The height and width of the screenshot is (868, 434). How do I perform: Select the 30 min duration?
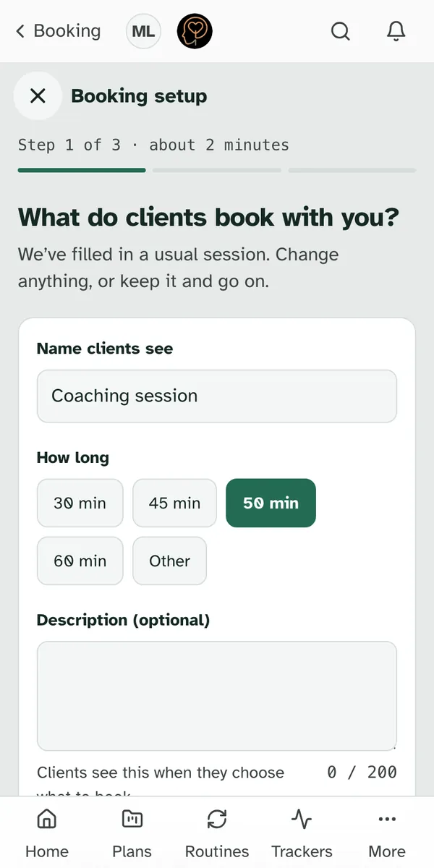(x=80, y=503)
